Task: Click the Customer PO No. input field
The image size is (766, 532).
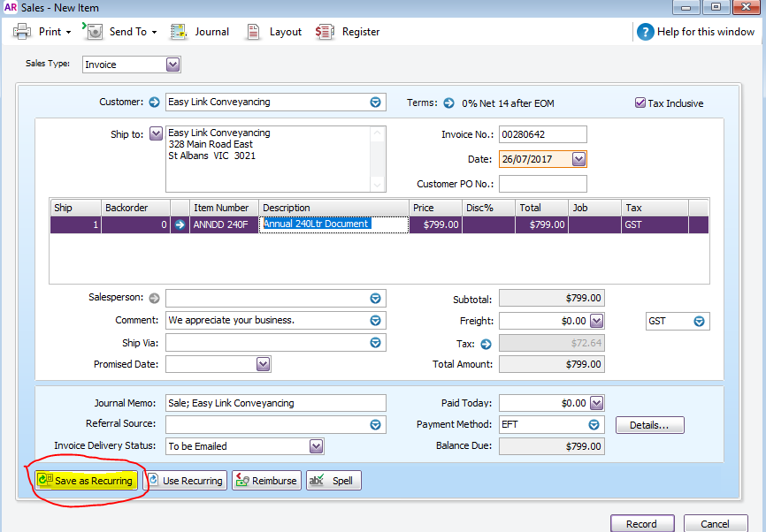Action: 543,184
